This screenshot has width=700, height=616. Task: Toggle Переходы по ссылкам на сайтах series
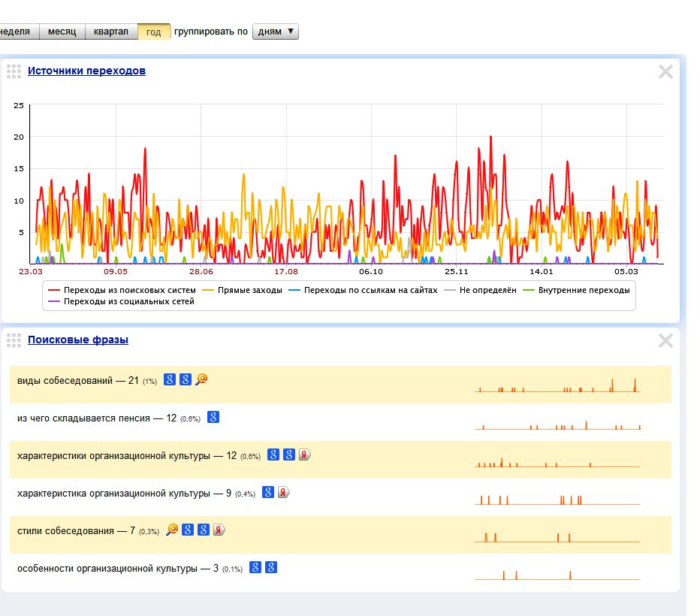tap(363, 290)
